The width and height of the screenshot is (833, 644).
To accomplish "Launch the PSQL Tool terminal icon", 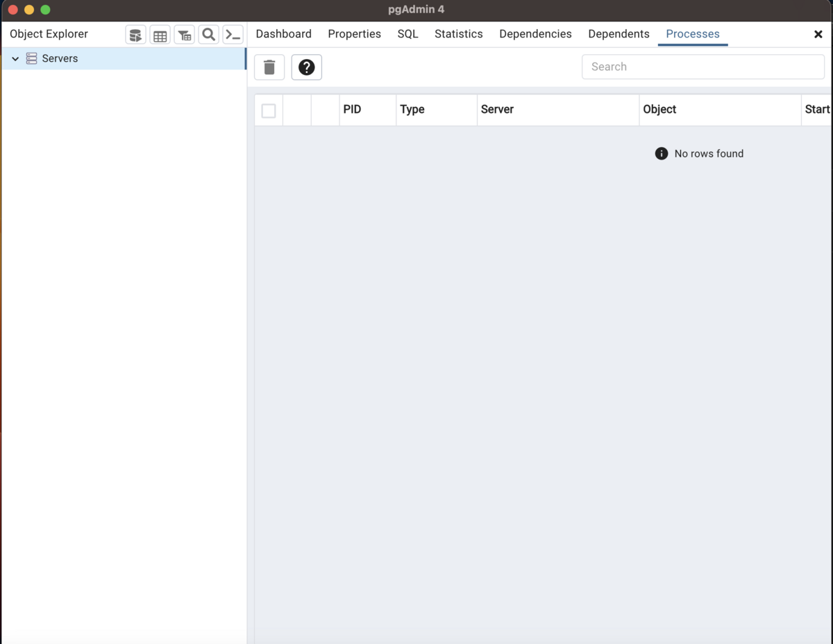I will [x=233, y=35].
